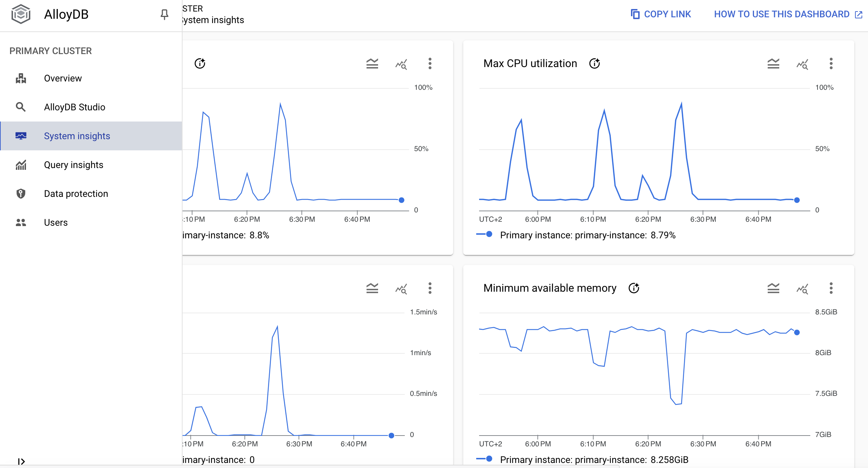Open more options for Minimum available memory
Viewport: 868px width, 468px height.
click(x=831, y=288)
